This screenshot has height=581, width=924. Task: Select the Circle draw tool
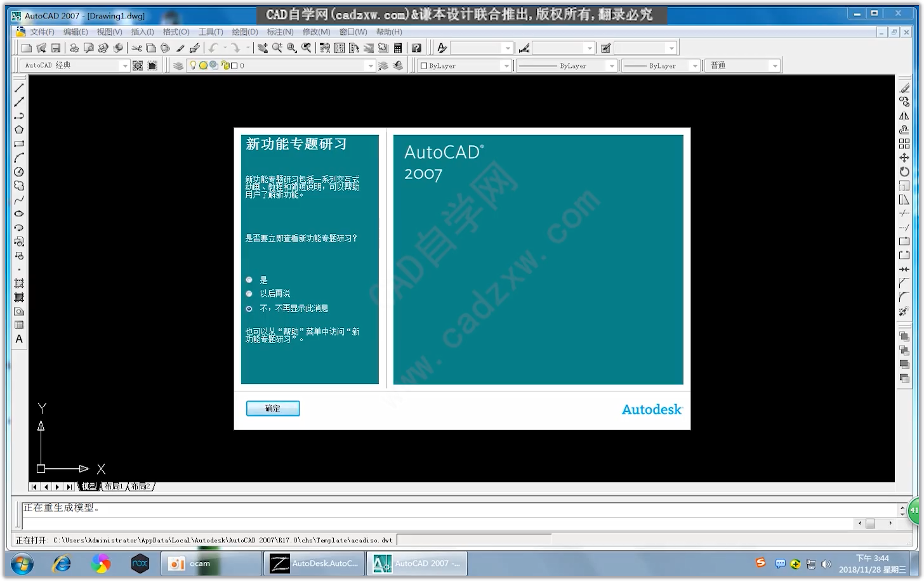[x=19, y=171]
